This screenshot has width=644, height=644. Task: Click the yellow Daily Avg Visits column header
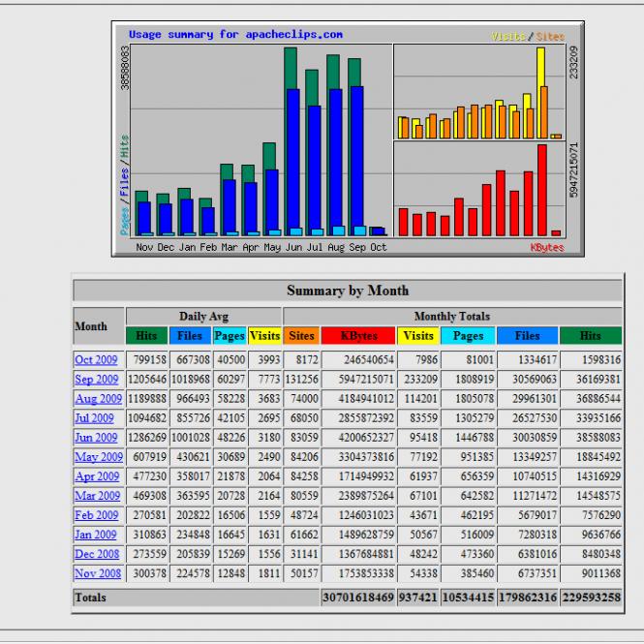(265, 335)
